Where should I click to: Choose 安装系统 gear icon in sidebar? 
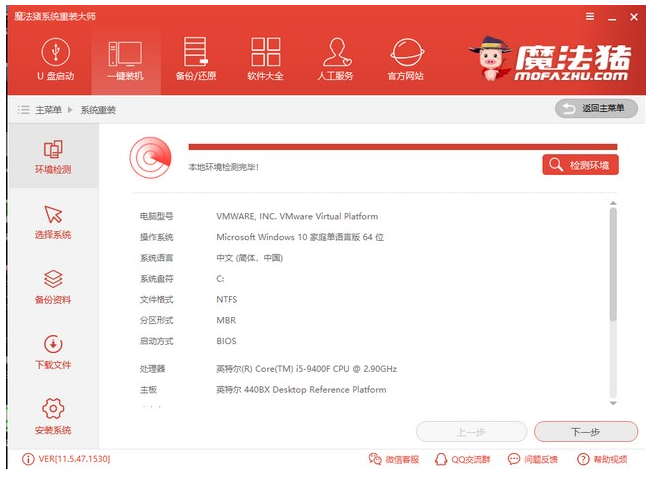[53, 417]
